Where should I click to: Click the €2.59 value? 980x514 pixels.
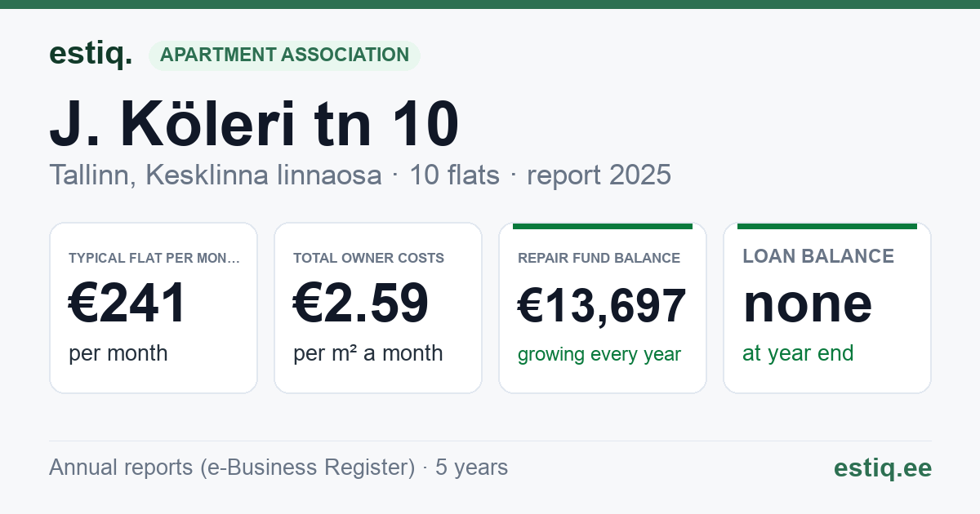tap(361, 304)
